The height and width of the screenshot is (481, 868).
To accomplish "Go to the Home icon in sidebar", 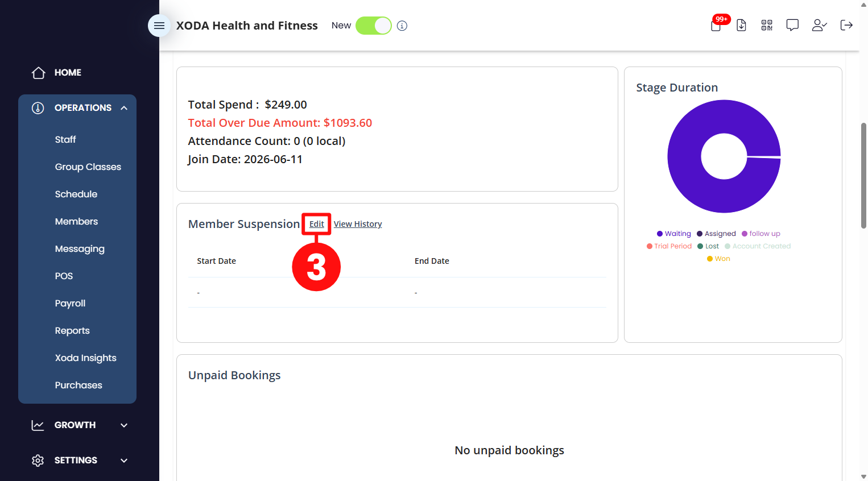I will click(39, 73).
